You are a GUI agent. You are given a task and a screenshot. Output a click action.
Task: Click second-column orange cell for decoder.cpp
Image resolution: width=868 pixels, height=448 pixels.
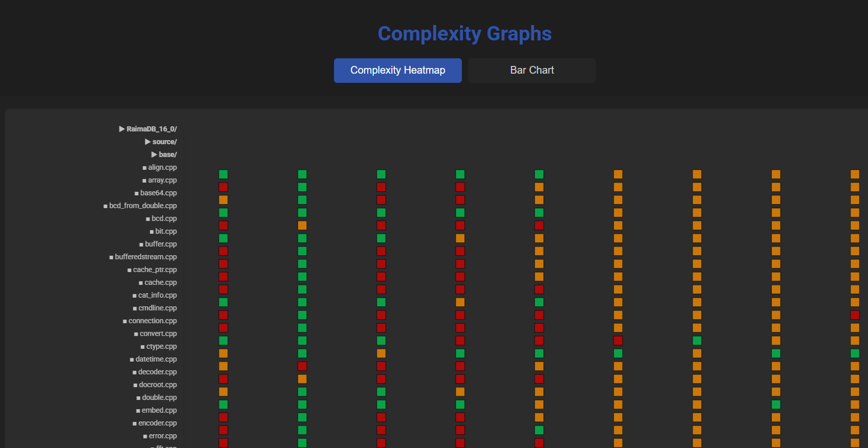(302, 379)
